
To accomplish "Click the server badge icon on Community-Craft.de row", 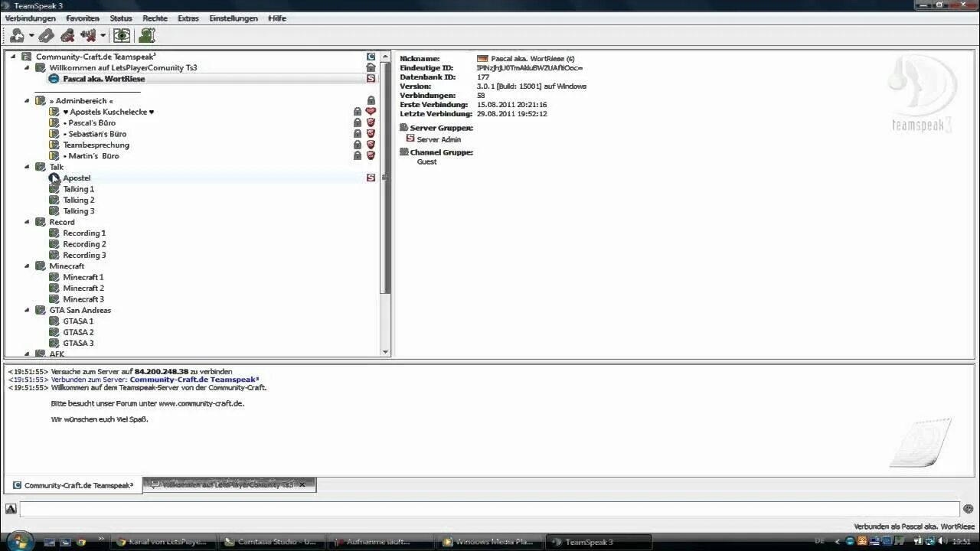I will click(x=371, y=57).
